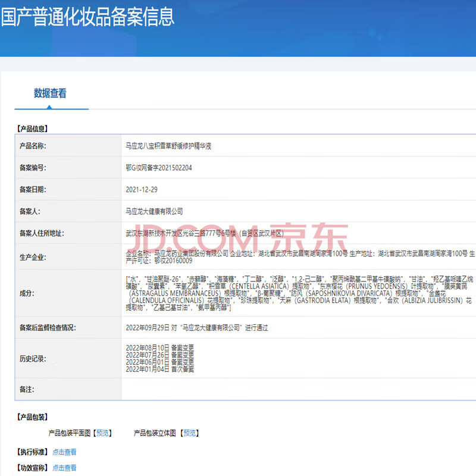Click the page title 国产普通化妆品备案信息
Viewport: 476px width, 476px height.
(87, 17)
